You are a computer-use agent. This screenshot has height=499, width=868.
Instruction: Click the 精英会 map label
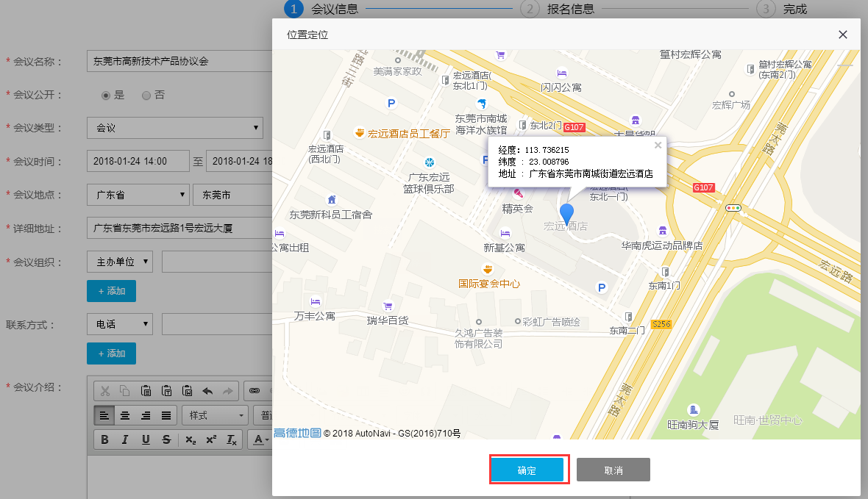click(518, 209)
